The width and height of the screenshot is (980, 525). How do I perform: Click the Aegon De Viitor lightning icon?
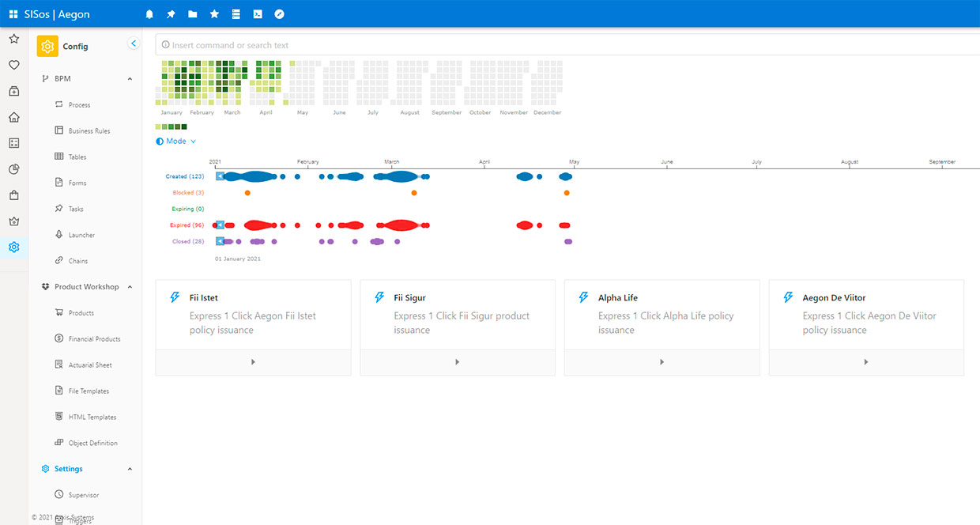coord(788,297)
